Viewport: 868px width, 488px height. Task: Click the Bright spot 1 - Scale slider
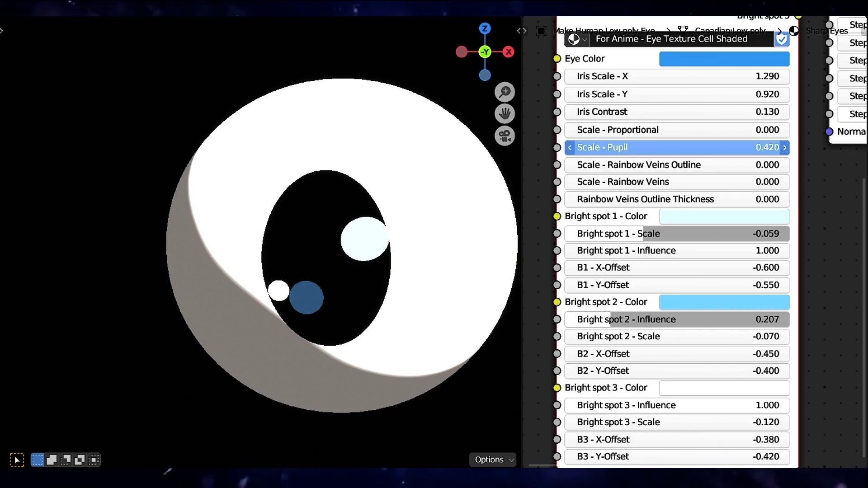677,234
